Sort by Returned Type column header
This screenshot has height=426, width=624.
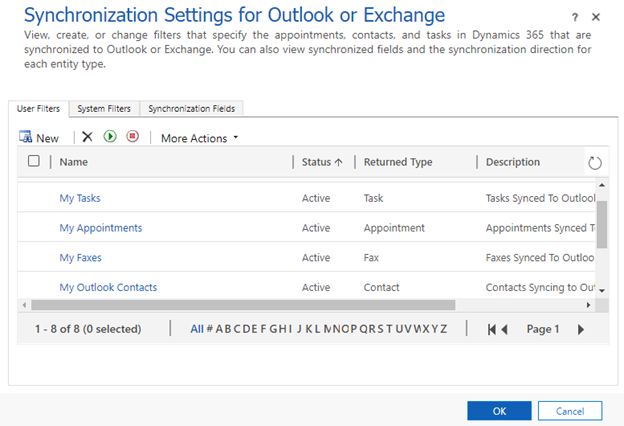398,162
